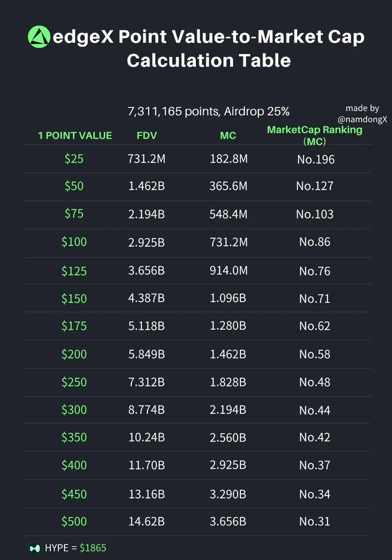Select the No.196 ranking cell
This screenshot has height=560, width=392.
316,159
